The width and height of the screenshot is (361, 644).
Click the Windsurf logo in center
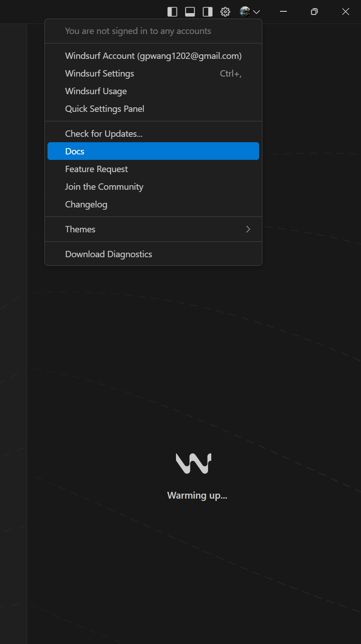(x=194, y=463)
